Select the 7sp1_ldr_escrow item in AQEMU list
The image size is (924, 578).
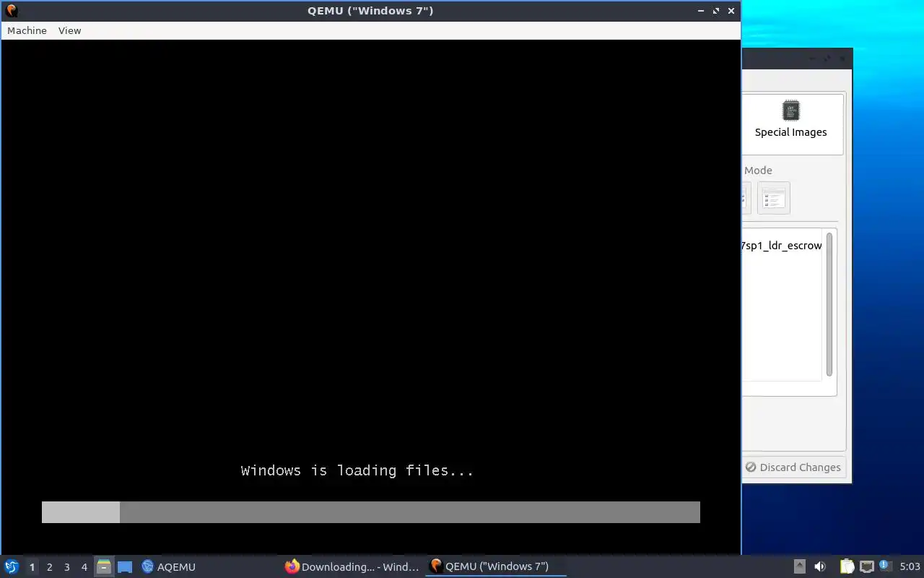[781, 246]
